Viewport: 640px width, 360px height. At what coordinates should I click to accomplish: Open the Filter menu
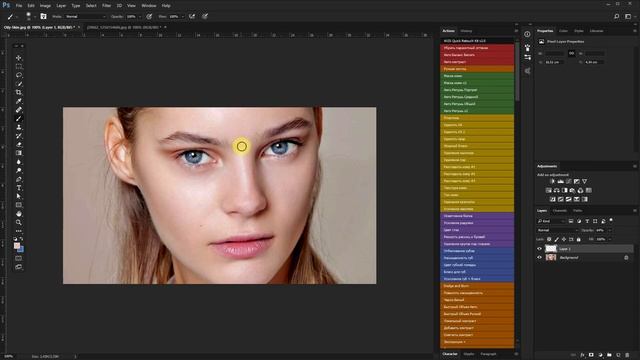(x=107, y=6)
